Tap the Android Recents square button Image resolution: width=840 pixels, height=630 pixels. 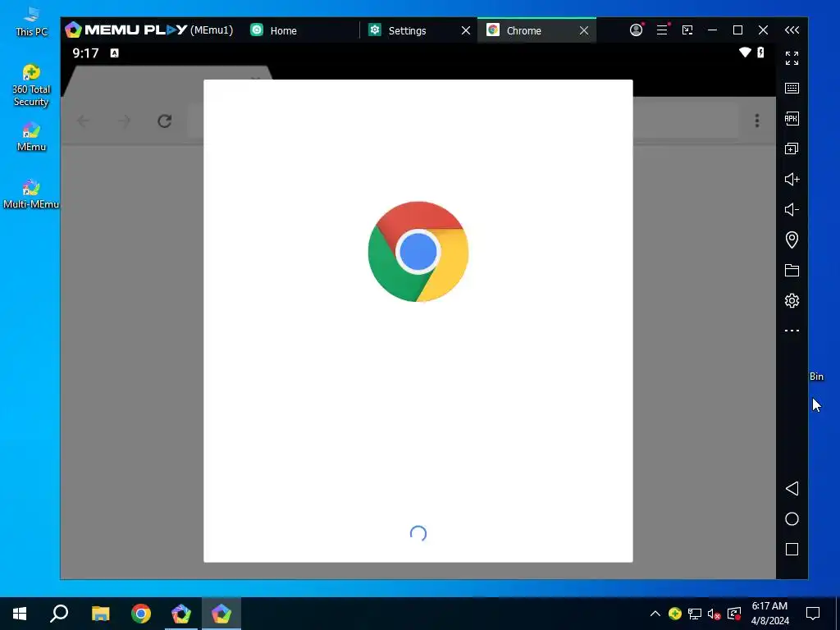[792, 549]
